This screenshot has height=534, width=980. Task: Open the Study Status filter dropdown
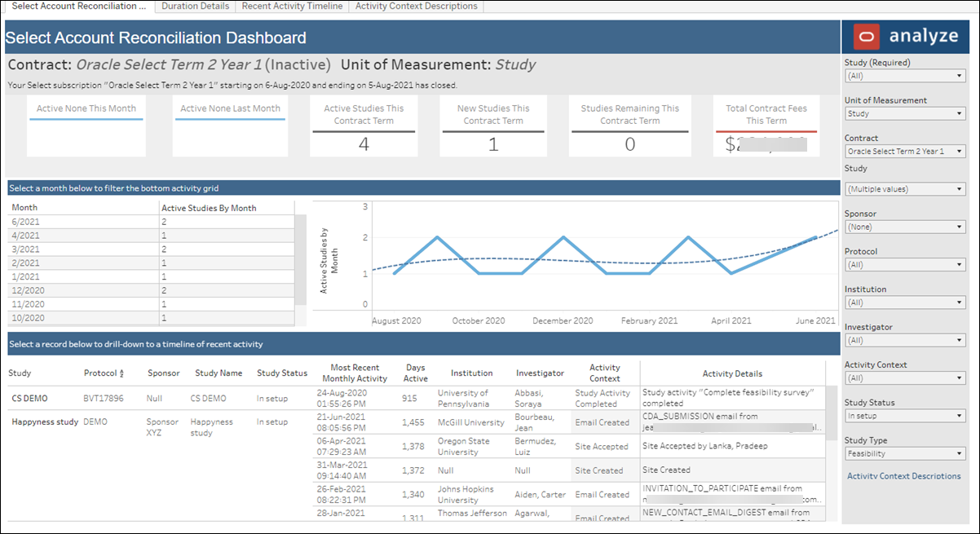[x=905, y=416]
